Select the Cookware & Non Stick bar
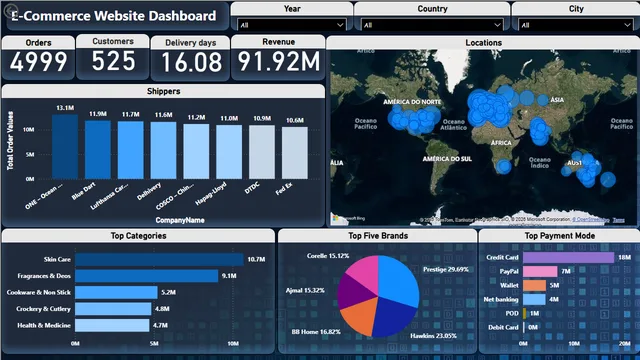Viewport: 640px width, 360px height. point(116,292)
